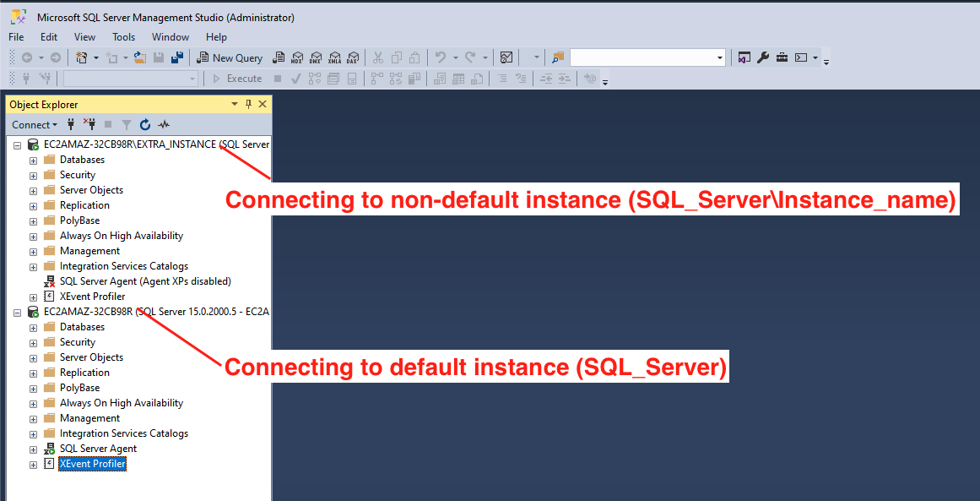Collapse the default instance EC2AMAZ-32CB98R node

pos(17,312)
